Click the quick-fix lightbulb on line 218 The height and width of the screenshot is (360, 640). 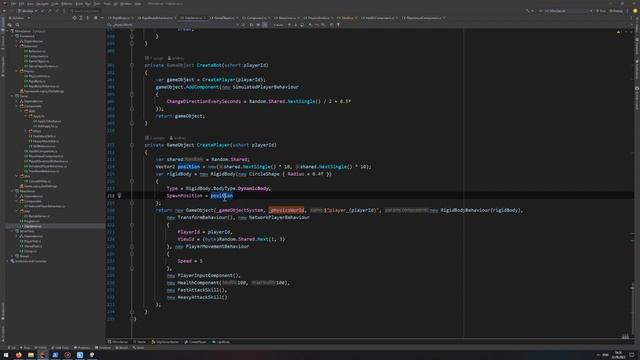coord(119,196)
